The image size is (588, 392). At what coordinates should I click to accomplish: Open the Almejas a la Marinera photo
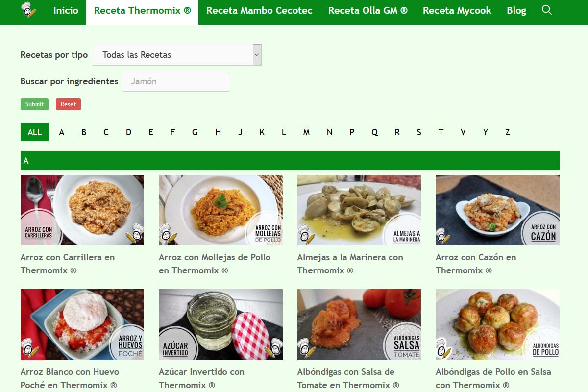click(359, 210)
